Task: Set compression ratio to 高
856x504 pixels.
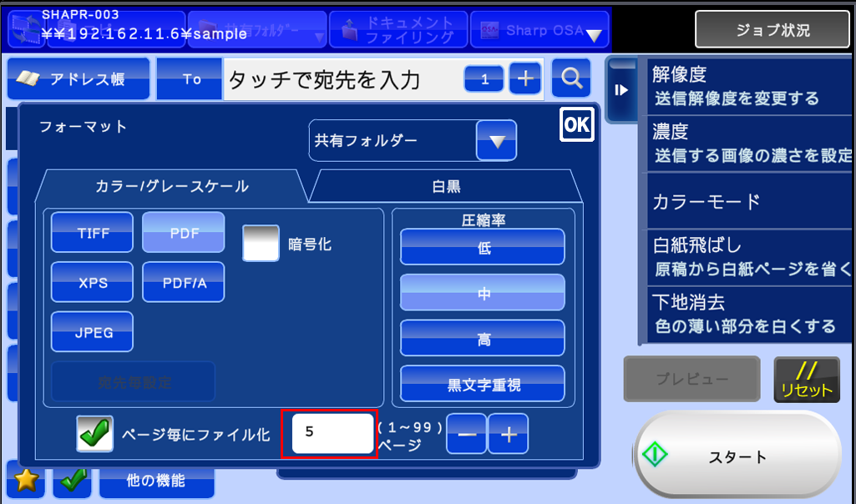Action: pos(483,338)
